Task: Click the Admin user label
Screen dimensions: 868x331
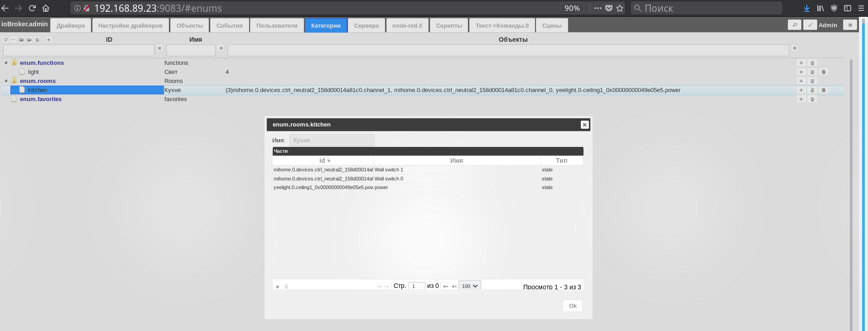Action: pos(828,25)
